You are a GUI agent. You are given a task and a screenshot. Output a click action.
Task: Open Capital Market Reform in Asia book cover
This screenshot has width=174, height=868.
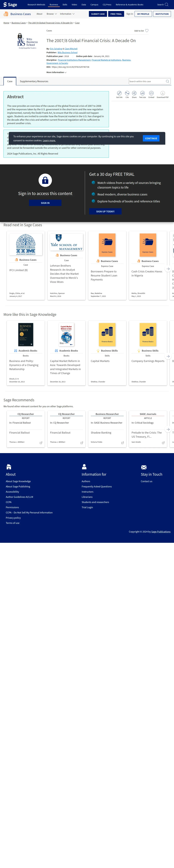coord(67,335)
